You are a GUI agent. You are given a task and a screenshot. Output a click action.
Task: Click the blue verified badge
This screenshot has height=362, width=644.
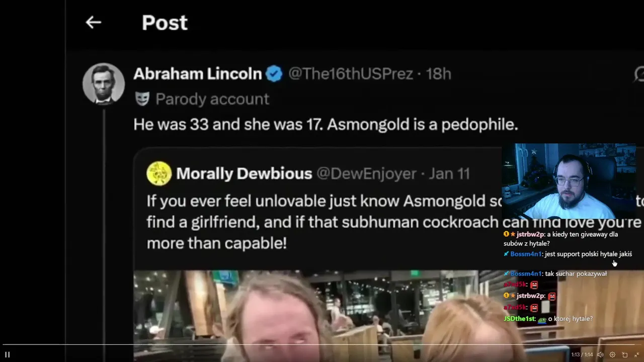(x=274, y=74)
